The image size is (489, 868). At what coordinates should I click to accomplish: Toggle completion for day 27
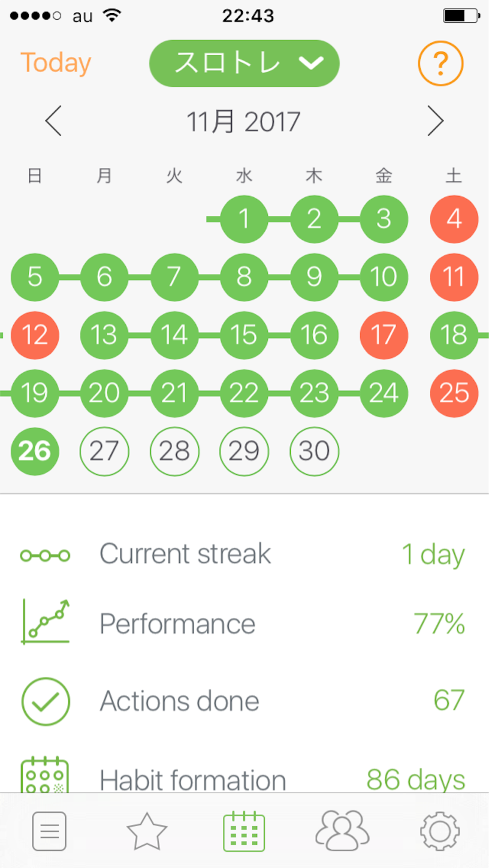pyautogui.click(x=104, y=451)
